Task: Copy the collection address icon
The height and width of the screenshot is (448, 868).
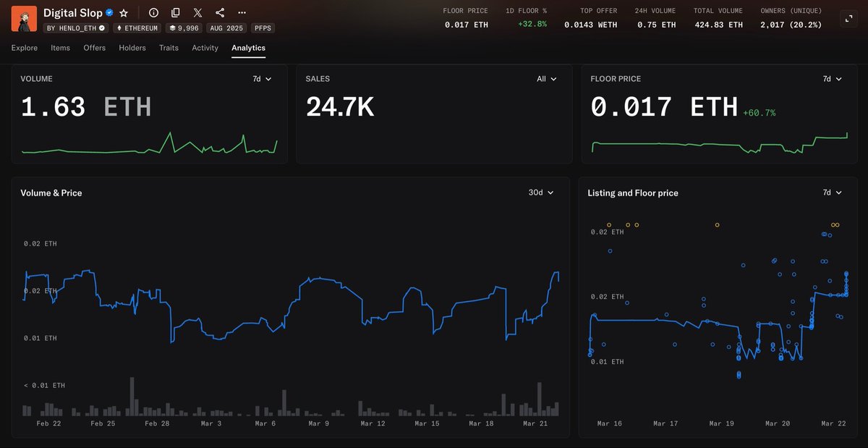Action: click(x=175, y=13)
